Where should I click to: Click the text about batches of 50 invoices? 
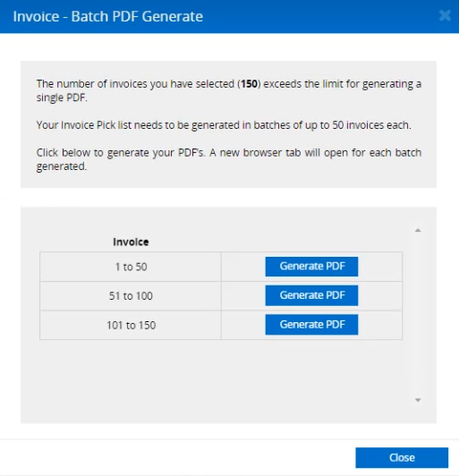coord(224,125)
